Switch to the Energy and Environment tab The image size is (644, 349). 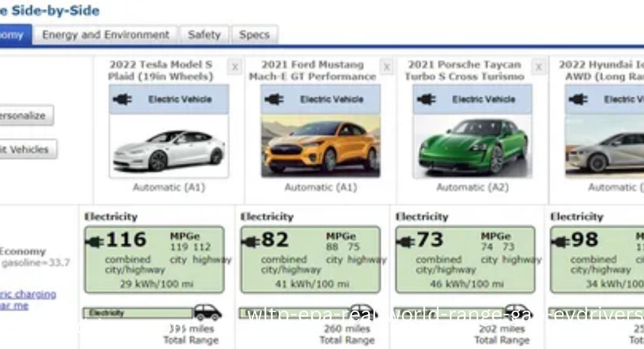(105, 35)
